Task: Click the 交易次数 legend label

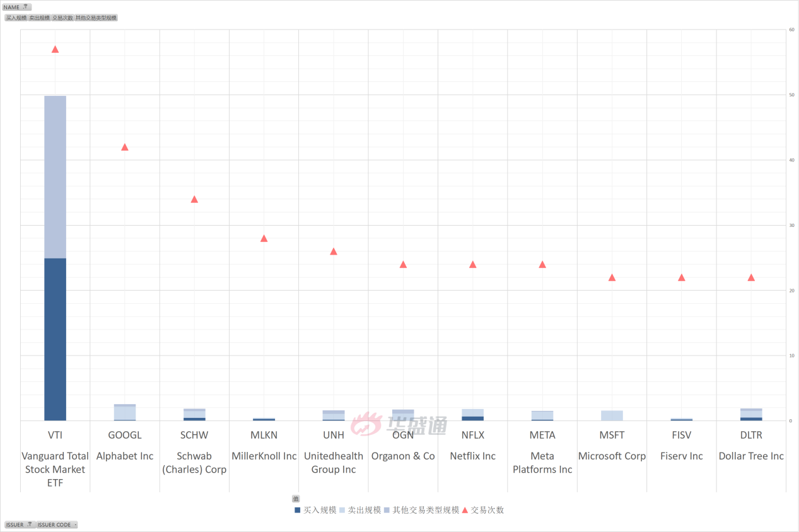Action: pyautogui.click(x=487, y=510)
